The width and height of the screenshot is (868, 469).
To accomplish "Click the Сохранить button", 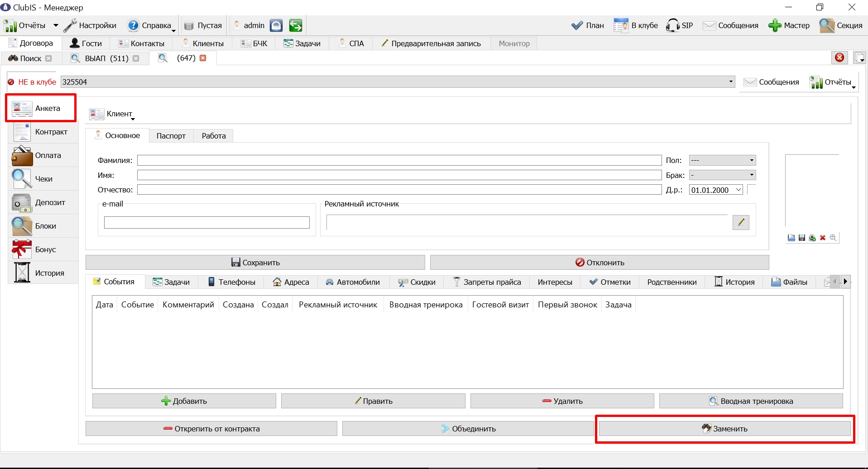I will pyautogui.click(x=255, y=263).
